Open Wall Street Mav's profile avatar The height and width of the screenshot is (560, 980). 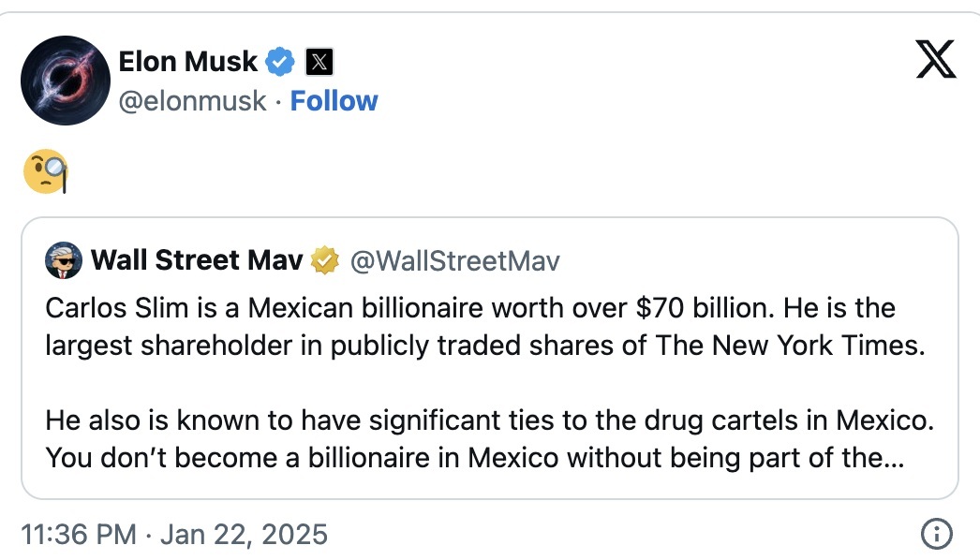tap(64, 260)
